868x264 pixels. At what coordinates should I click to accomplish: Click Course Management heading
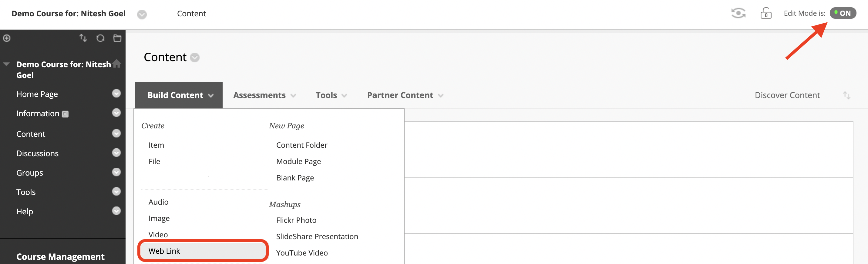click(60, 257)
